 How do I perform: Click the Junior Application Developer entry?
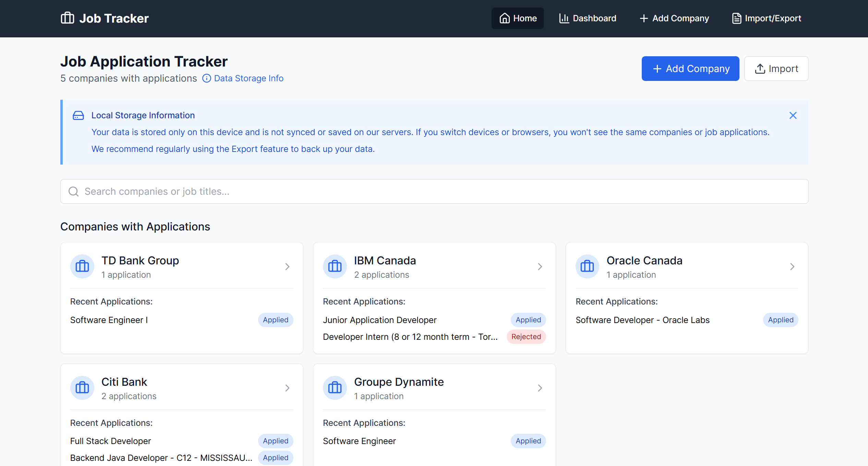379,320
